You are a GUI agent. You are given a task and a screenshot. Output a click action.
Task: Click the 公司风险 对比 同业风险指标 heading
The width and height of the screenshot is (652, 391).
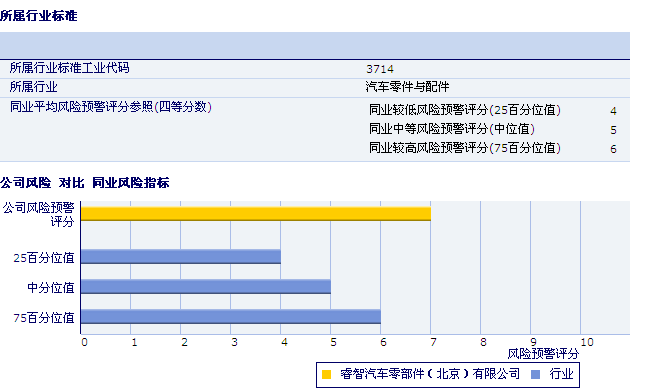pyautogui.click(x=85, y=183)
